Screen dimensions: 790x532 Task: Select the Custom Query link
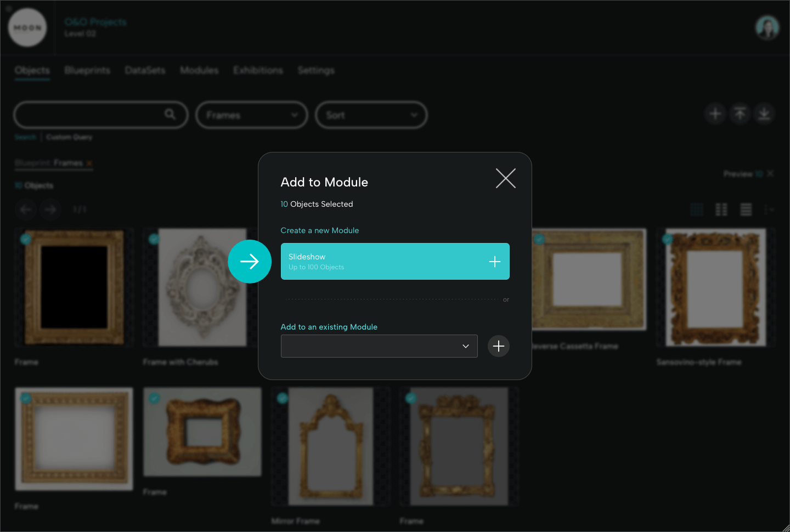coord(69,137)
